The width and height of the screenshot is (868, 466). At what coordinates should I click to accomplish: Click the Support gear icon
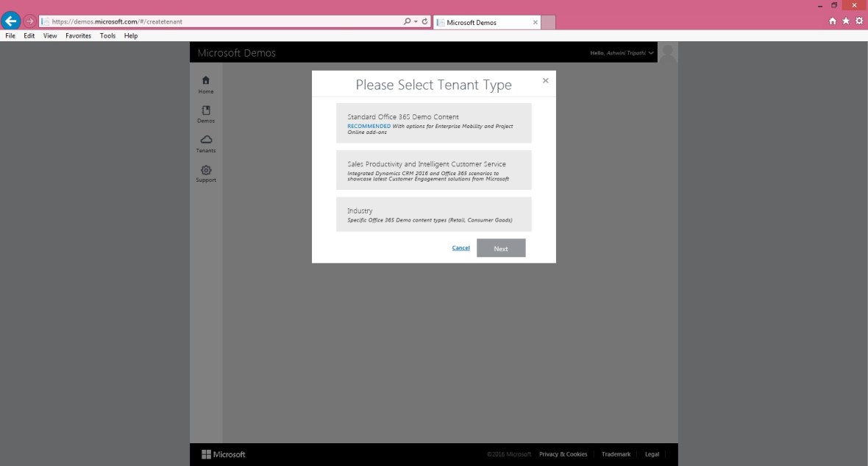coord(206,169)
